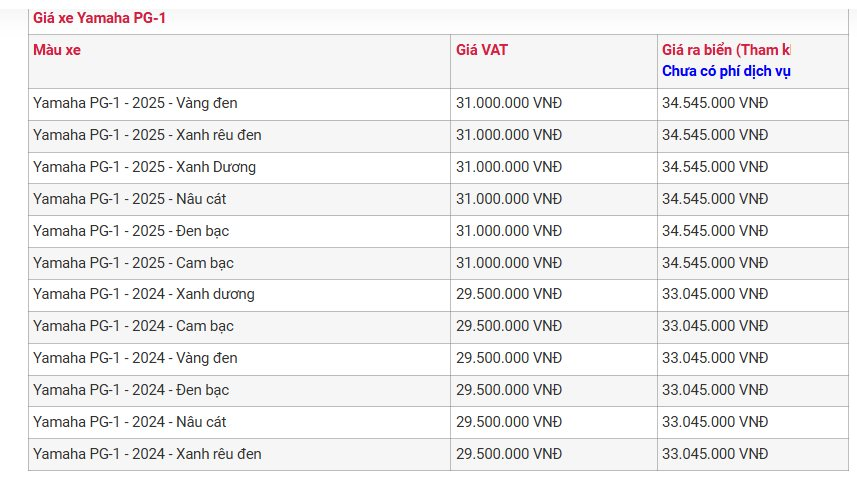Click the 'Giá ra biển' column header
The image size is (857, 482).
(x=725, y=50)
